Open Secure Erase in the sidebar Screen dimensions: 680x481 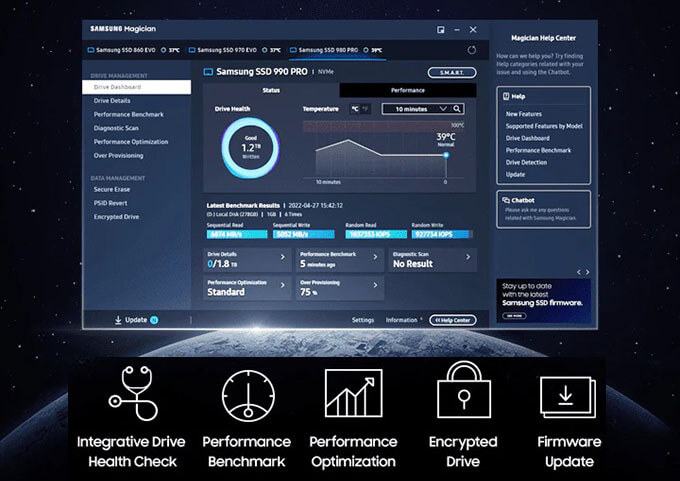(111, 189)
